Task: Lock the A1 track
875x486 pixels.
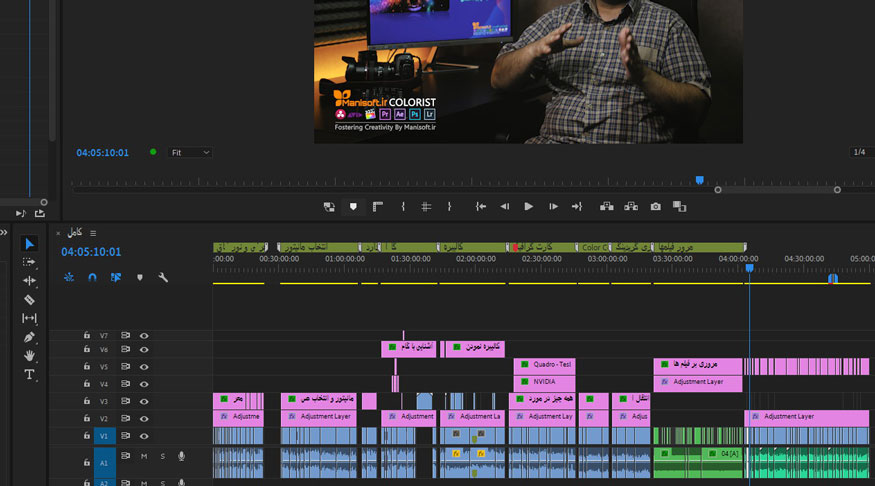Action: (x=86, y=463)
